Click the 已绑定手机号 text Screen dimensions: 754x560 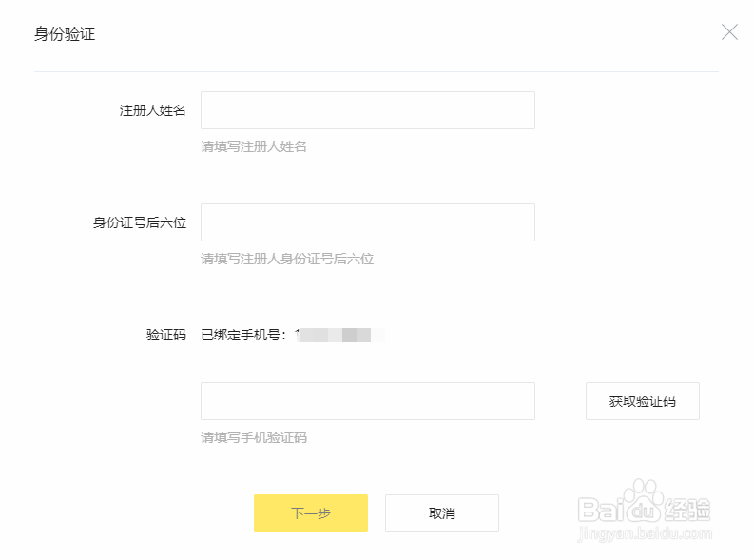[243, 335]
